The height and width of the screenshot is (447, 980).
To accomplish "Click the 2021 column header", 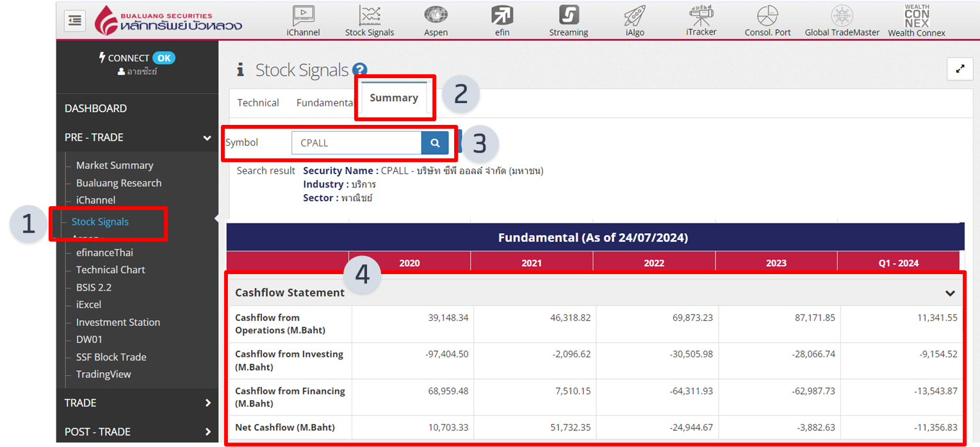I will 532,263.
